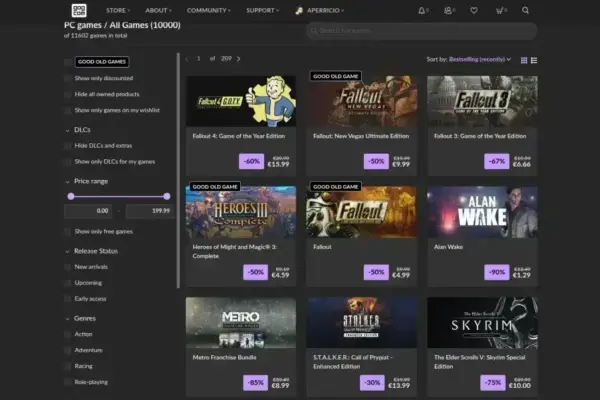The height and width of the screenshot is (400, 600).
Task: Open the Store menu
Action: (x=118, y=10)
